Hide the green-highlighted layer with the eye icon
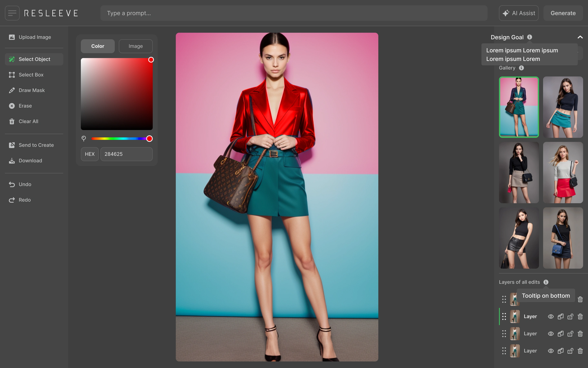The height and width of the screenshot is (368, 588). pyautogui.click(x=551, y=316)
